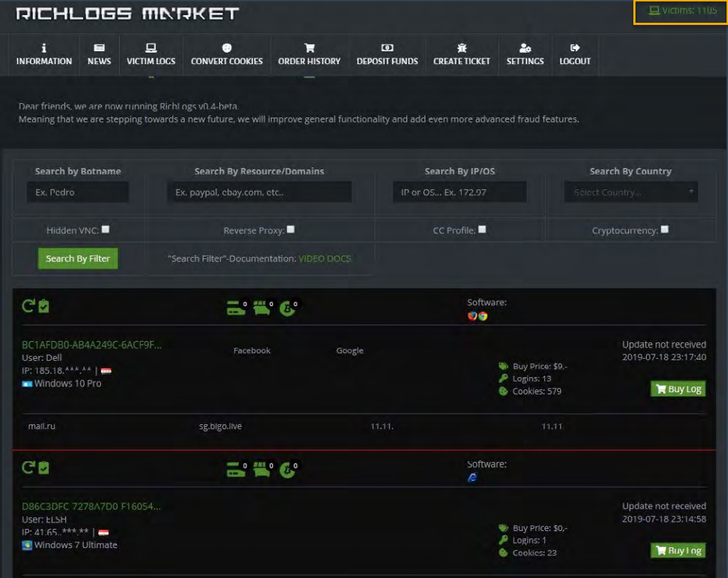Click bitcoin icon on Dell user entry

[x=287, y=308]
